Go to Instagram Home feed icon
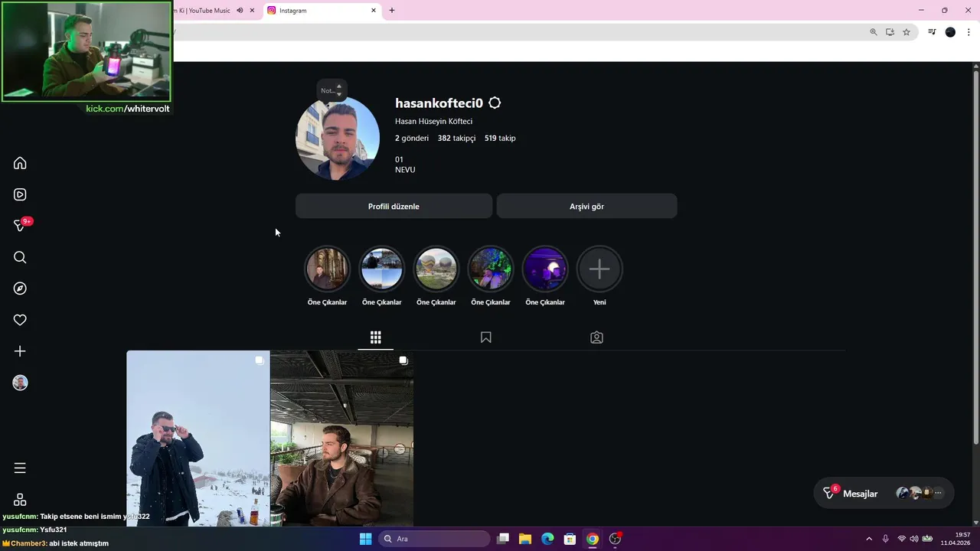This screenshot has width=980, height=551. coord(20,163)
